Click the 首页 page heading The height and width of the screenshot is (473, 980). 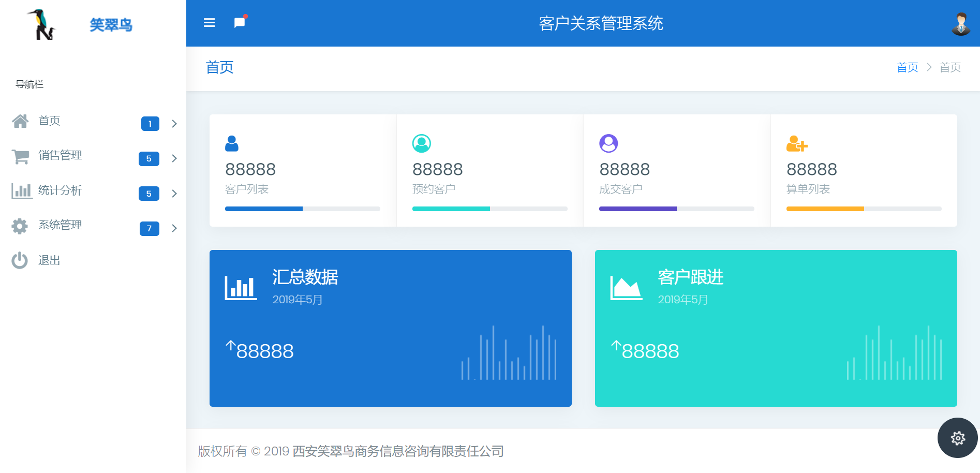[x=220, y=67]
